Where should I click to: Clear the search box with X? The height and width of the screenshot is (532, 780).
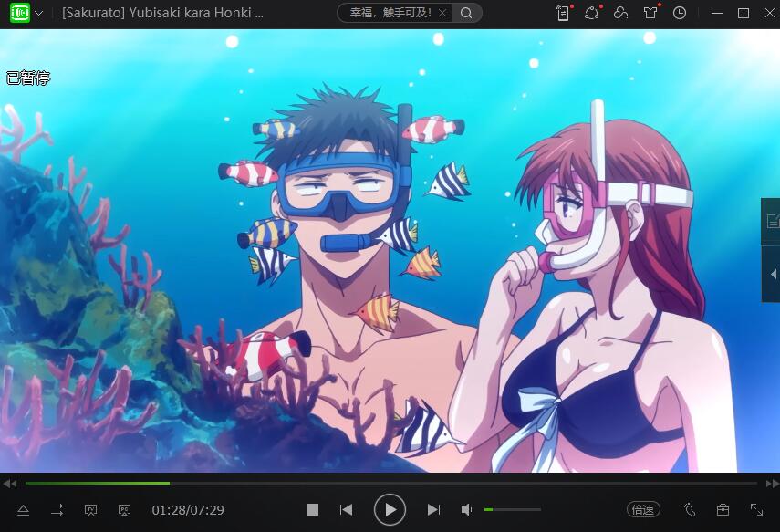point(442,13)
